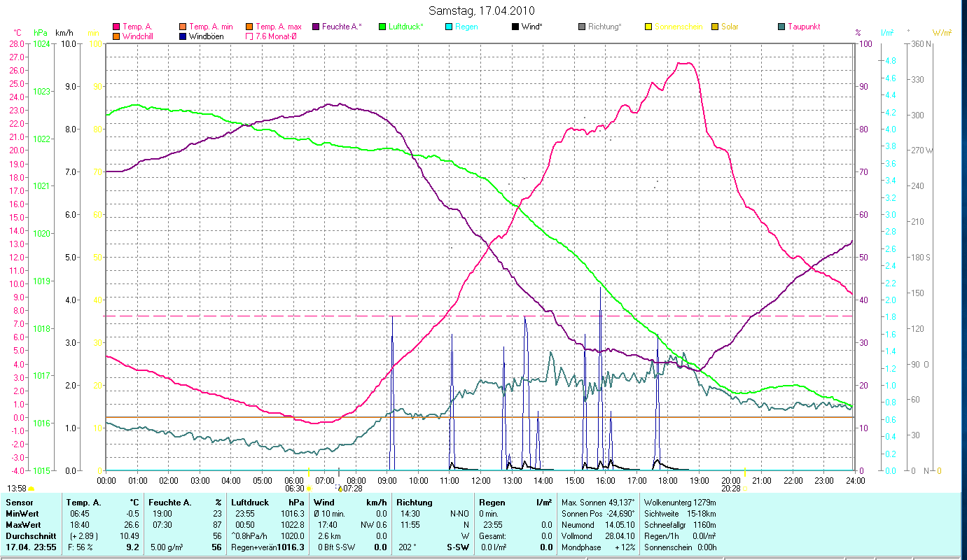Click the dark blue Windböen legend square
Image resolution: width=967 pixels, height=560 pixels.
point(183,36)
